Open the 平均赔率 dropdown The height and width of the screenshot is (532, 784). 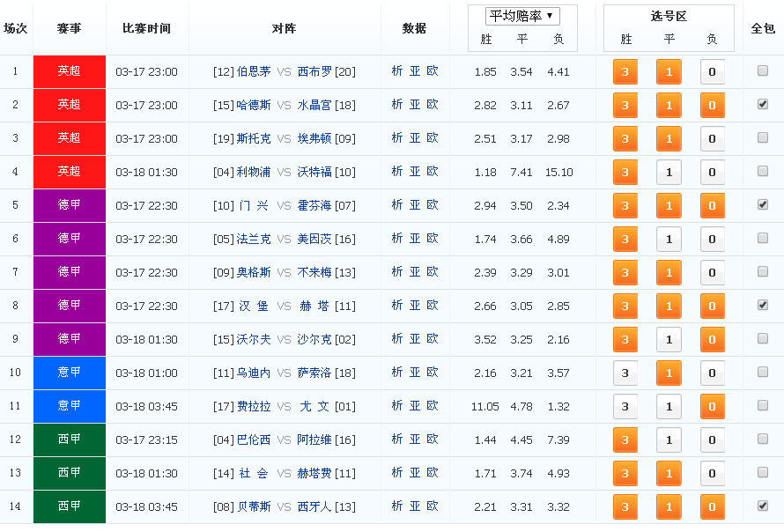[x=522, y=16]
